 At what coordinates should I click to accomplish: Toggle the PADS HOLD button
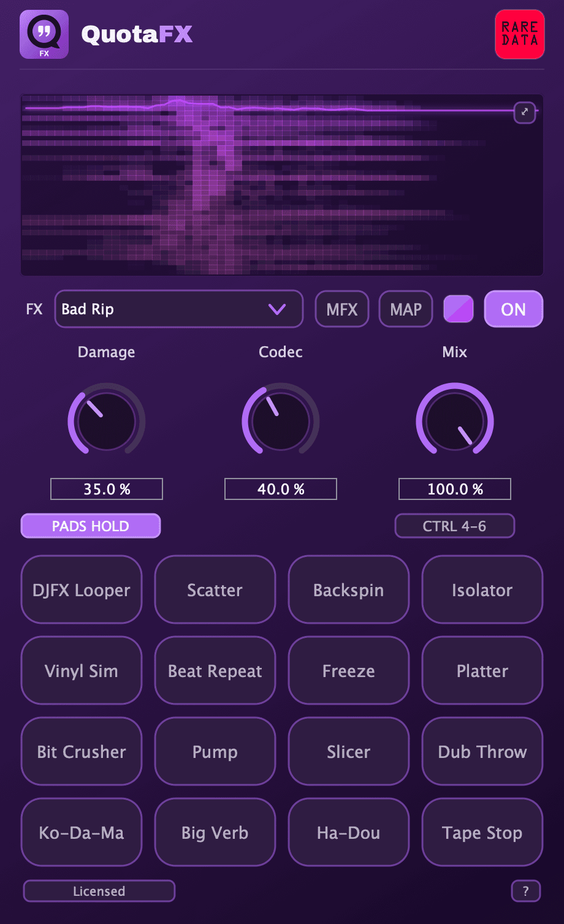pyautogui.click(x=91, y=526)
